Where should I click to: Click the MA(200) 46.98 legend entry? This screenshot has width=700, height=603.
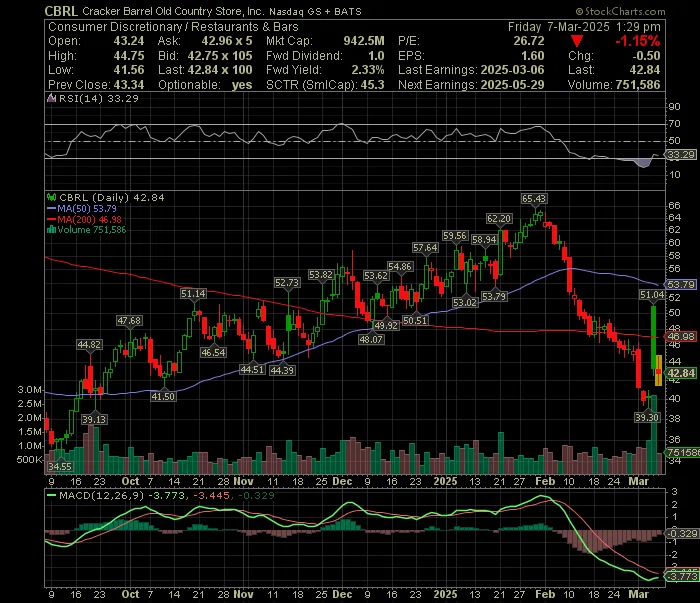[84, 219]
